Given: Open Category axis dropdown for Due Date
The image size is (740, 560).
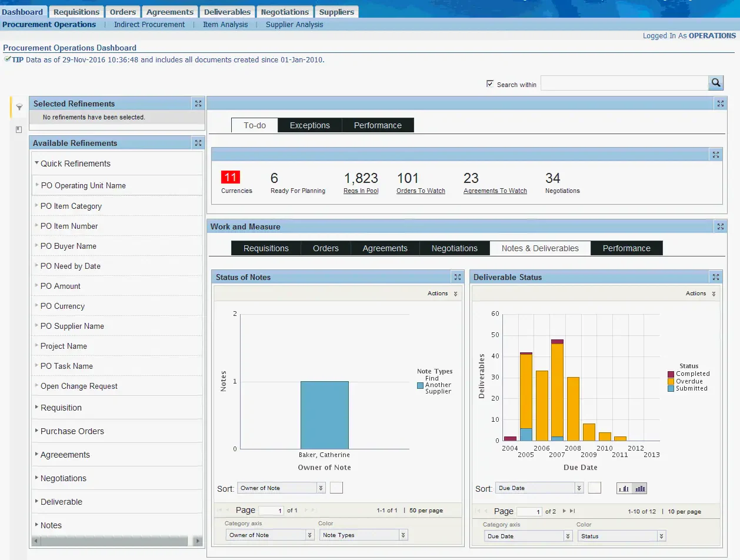Looking at the screenshot, I should [528, 536].
